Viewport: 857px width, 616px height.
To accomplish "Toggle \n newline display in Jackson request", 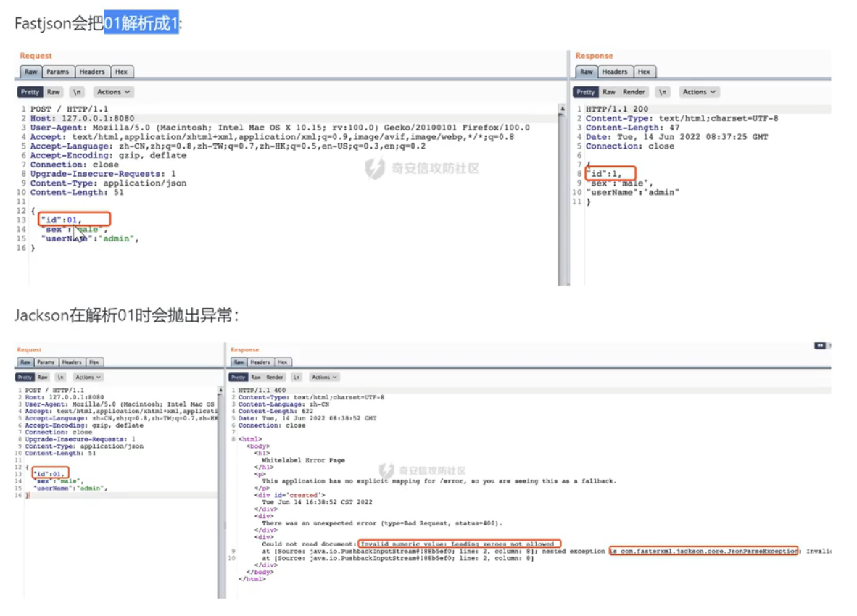I will (x=61, y=378).
